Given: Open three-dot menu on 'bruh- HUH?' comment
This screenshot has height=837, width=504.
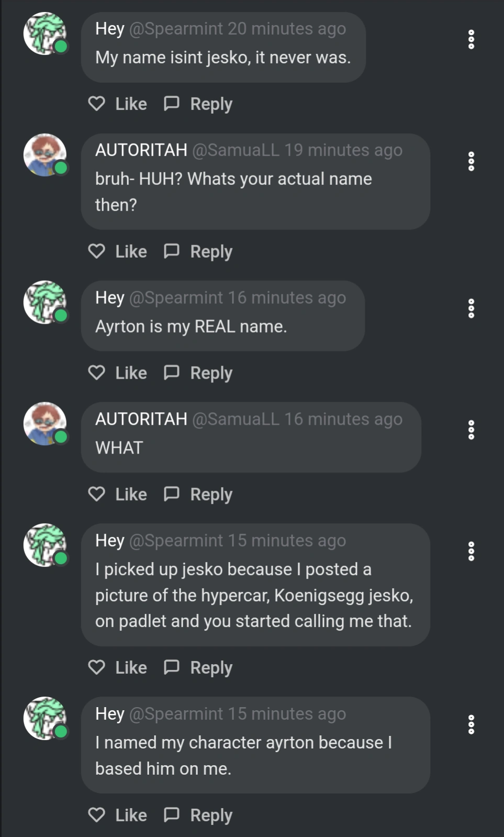Looking at the screenshot, I should click(471, 161).
